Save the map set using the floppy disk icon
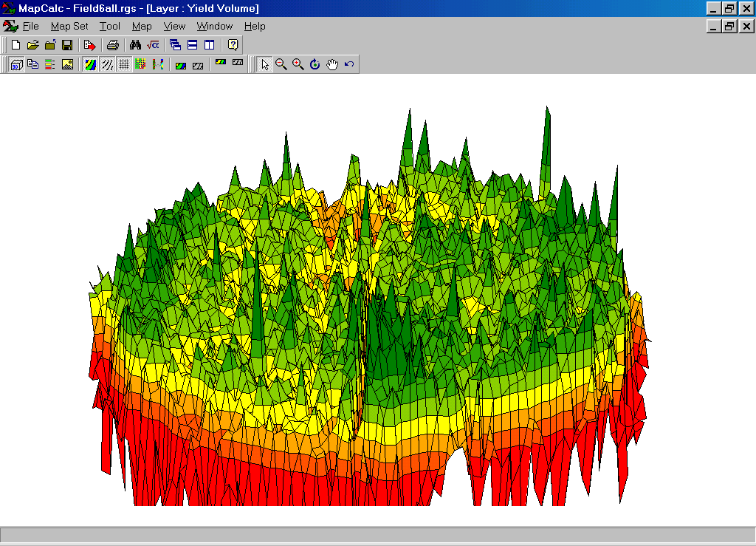Viewport: 756px width, 546px height. (67, 45)
